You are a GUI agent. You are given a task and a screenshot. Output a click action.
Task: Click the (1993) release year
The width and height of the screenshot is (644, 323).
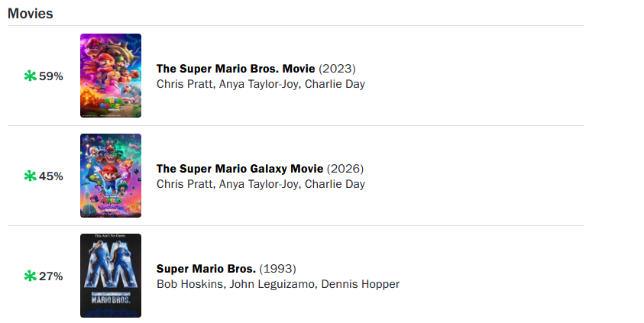tap(277, 269)
